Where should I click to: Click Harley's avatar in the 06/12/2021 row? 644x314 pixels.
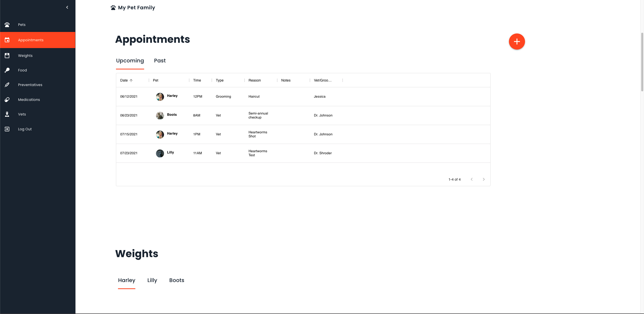160,97
